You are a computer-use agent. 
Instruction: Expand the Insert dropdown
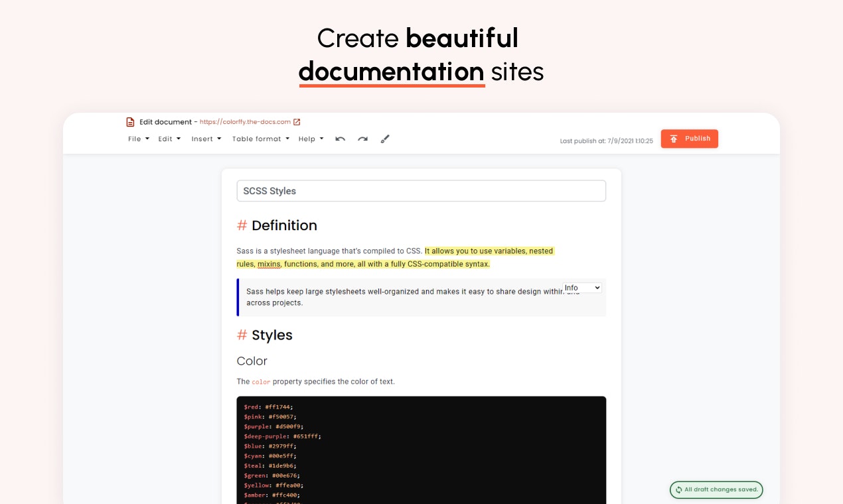(206, 139)
